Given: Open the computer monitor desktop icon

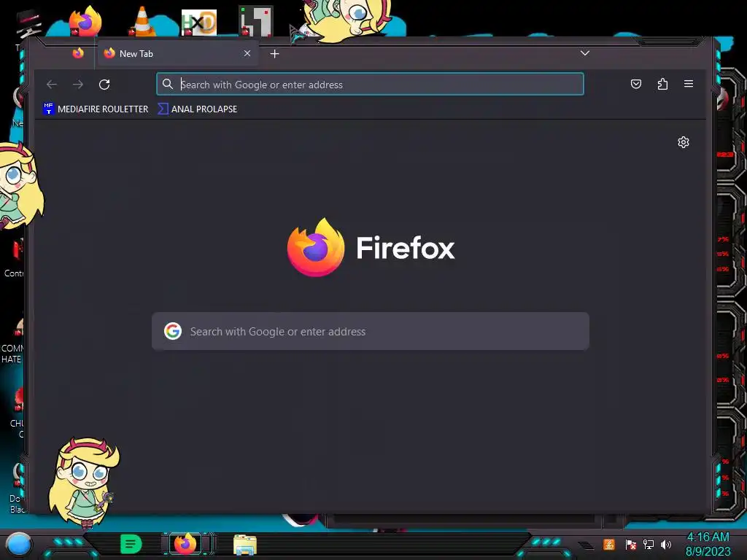Looking at the screenshot, I should pos(28,24).
